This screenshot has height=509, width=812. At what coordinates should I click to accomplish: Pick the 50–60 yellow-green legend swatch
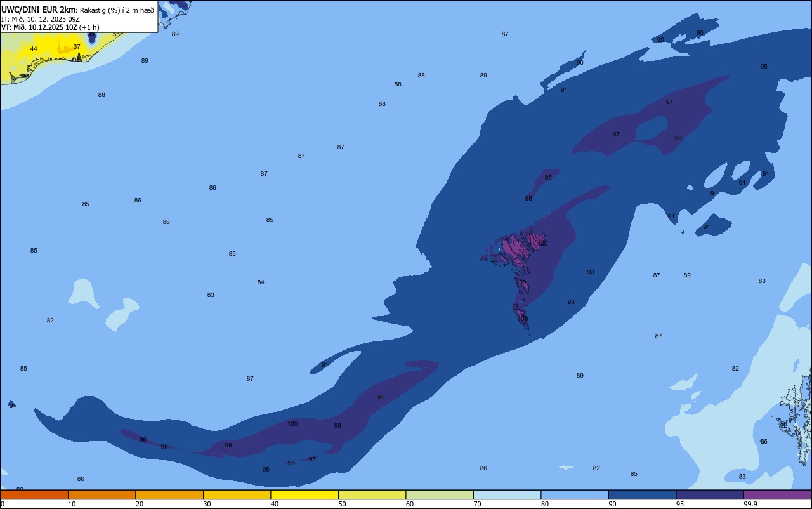pyautogui.click(x=372, y=494)
